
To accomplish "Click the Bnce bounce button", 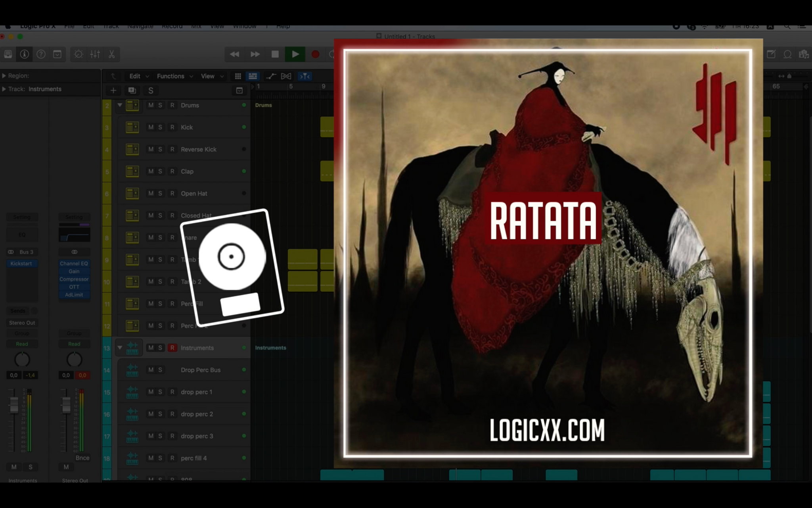I will [x=82, y=458].
